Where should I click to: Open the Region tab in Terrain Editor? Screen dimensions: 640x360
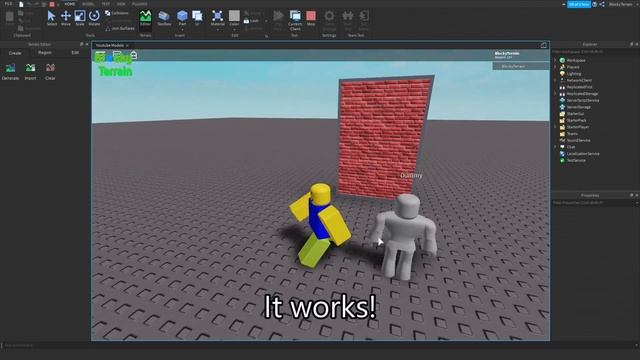(45, 53)
